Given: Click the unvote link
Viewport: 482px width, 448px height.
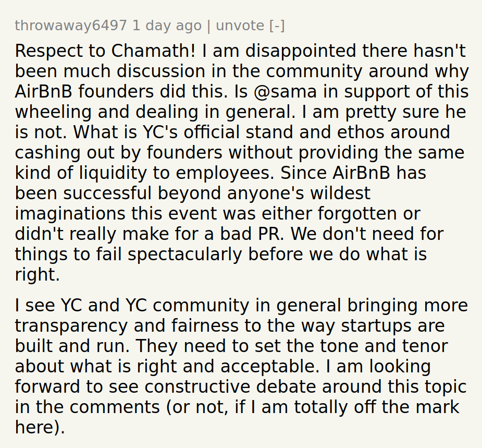Looking at the screenshot, I should [x=240, y=26].
